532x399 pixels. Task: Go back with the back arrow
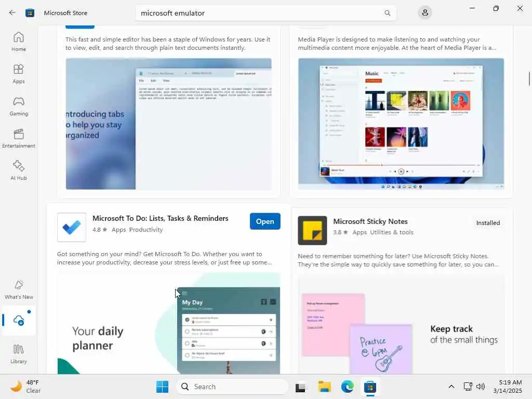[12, 13]
